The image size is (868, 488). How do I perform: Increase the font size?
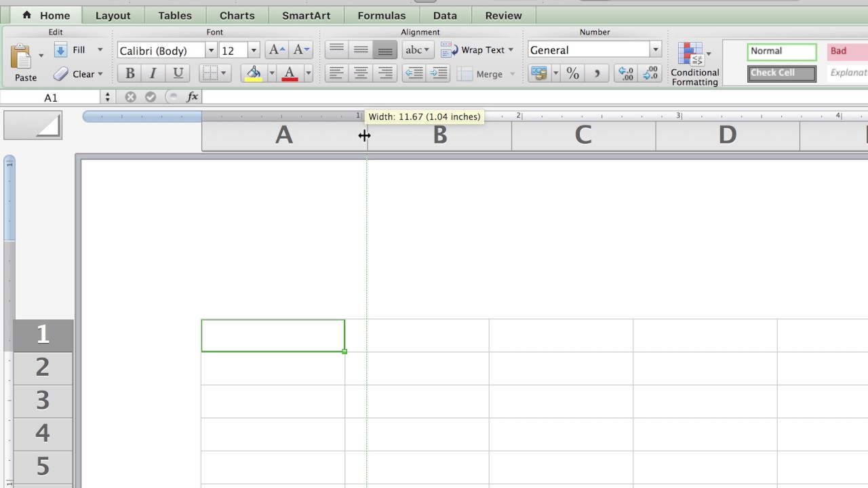(x=277, y=49)
